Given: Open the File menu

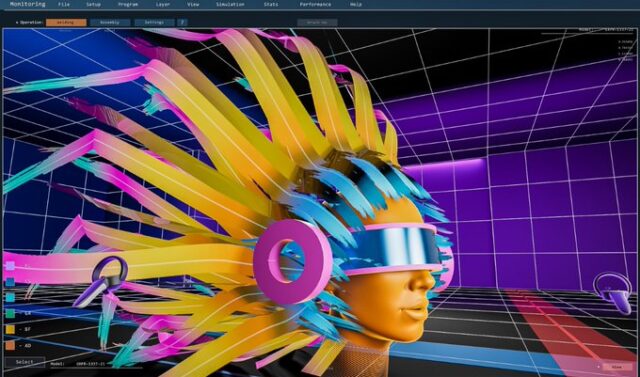Looking at the screenshot, I should click(64, 4).
